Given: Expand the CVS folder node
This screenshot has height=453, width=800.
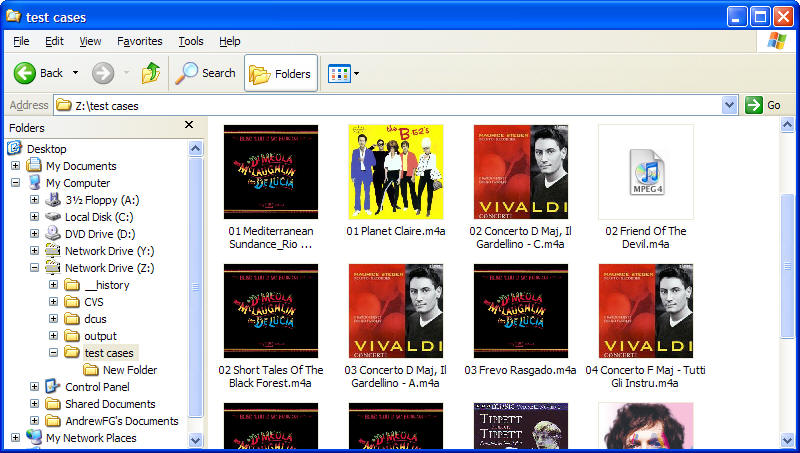Looking at the screenshot, I should tap(53, 301).
